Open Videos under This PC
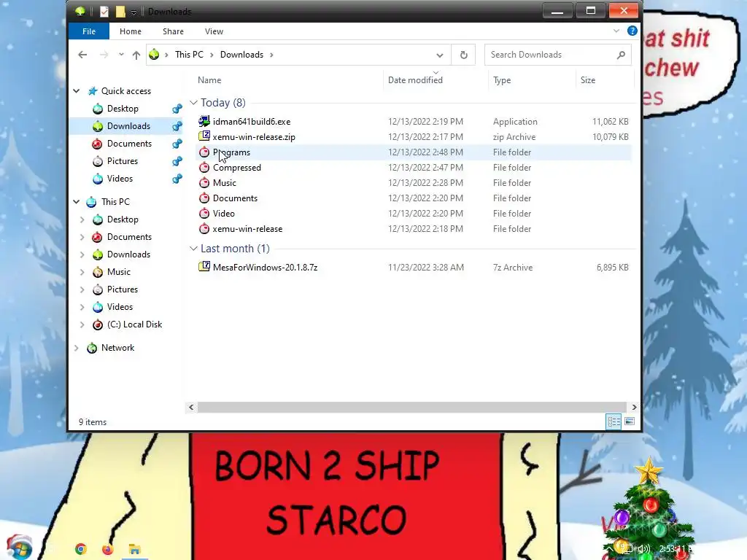747x560 pixels. pyautogui.click(x=120, y=307)
